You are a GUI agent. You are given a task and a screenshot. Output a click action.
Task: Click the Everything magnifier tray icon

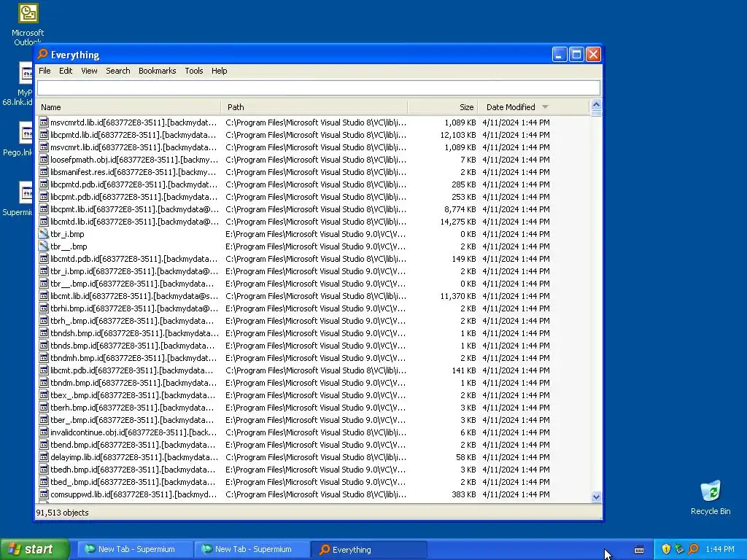pos(693,549)
